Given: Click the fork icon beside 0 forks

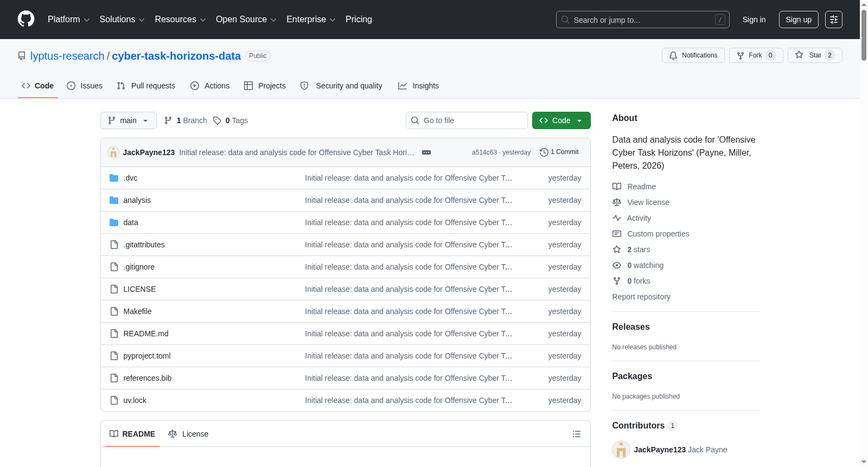Looking at the screenshot, I should tap(617, 281).
